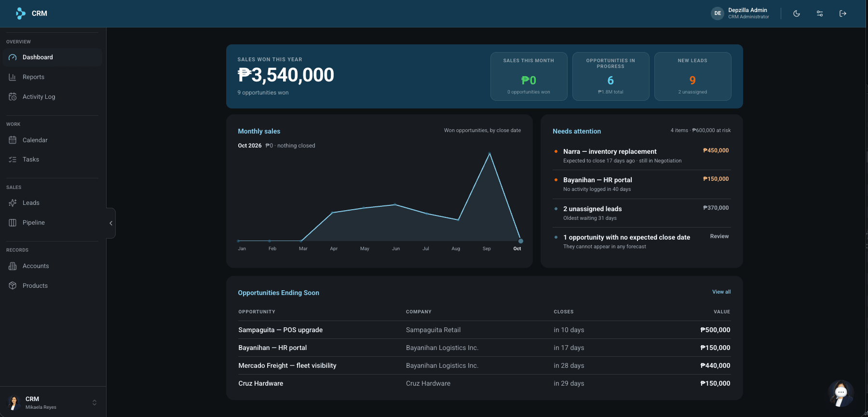Image resolution: width=868 pixels, height=417 pixels.
Task: Select the Oct data point on chart
Action: (520, 241)
